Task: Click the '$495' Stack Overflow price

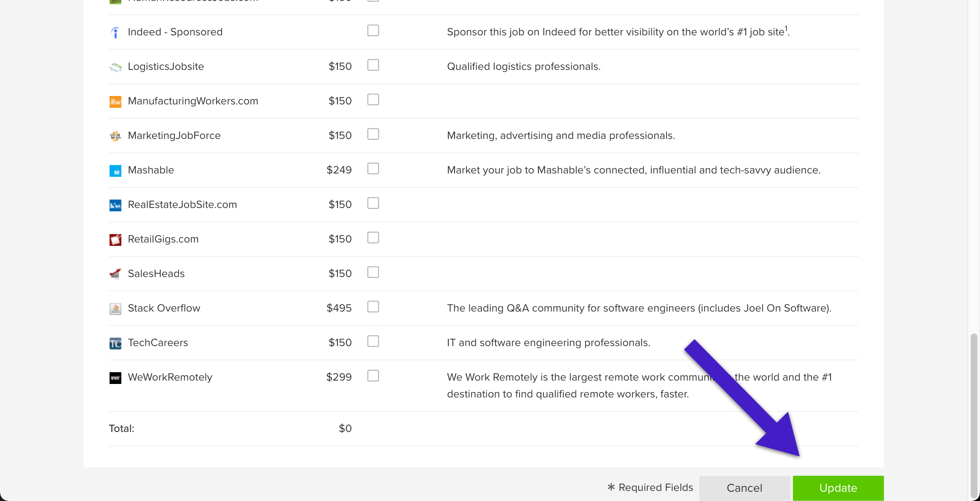Action: [x=339, y=308]
